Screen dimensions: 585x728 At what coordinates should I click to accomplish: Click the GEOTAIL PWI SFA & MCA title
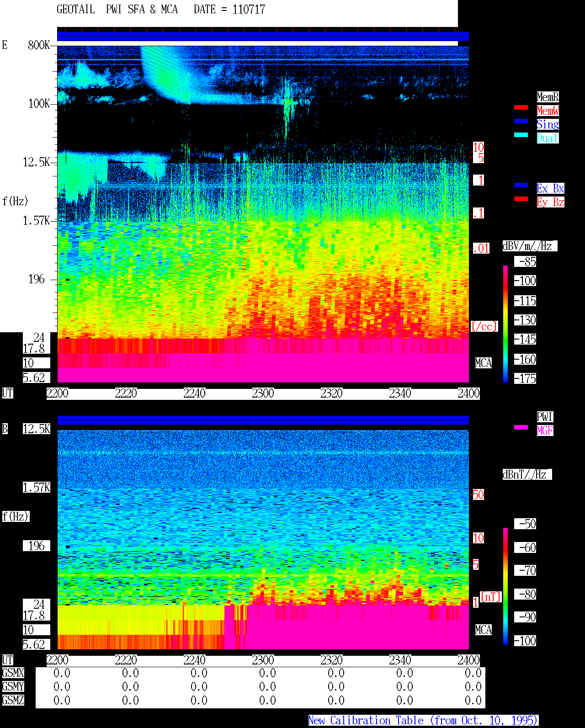coord(117,9)
